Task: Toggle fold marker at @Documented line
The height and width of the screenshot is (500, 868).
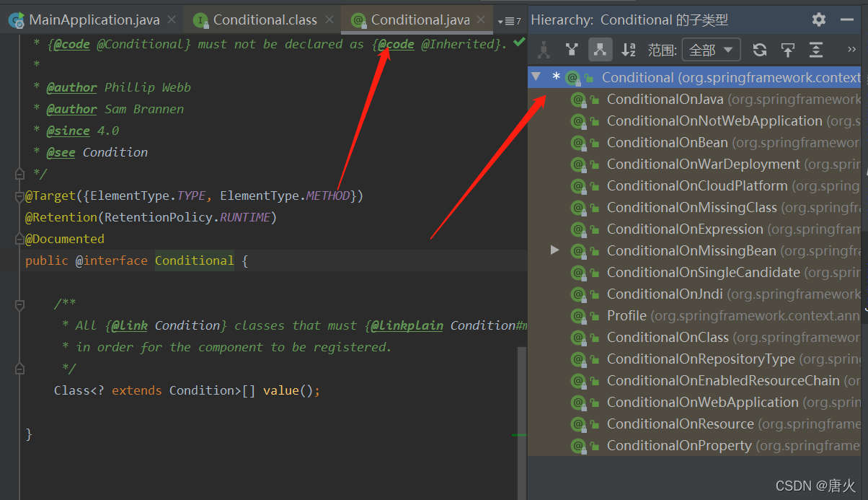Action: pyautogui.click(x=20, y=239)
